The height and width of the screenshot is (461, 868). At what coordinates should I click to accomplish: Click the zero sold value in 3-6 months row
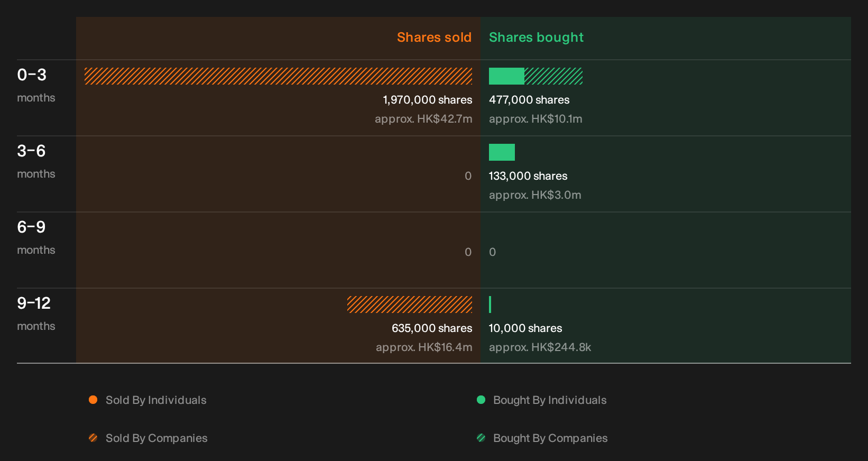tap(468, 176)
